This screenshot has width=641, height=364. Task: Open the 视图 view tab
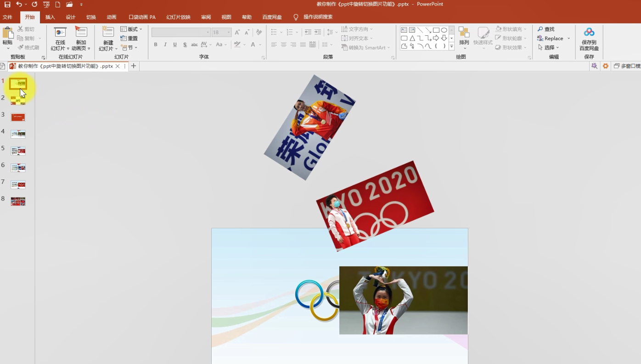pos(226,17)
